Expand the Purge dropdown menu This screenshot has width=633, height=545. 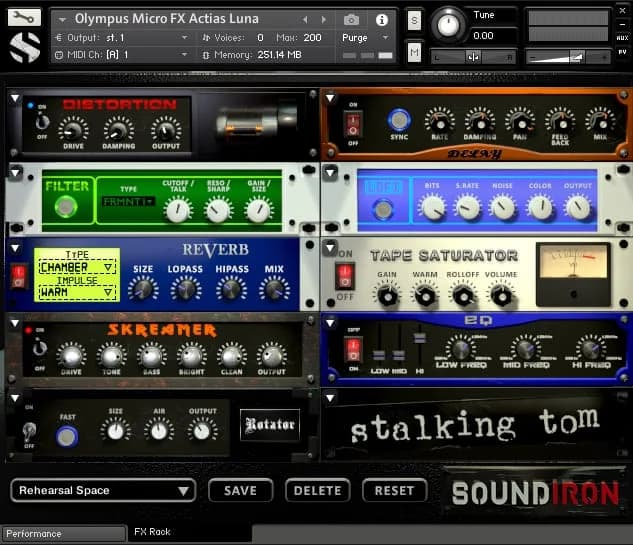pyautogui.click(x=362, y=37)
